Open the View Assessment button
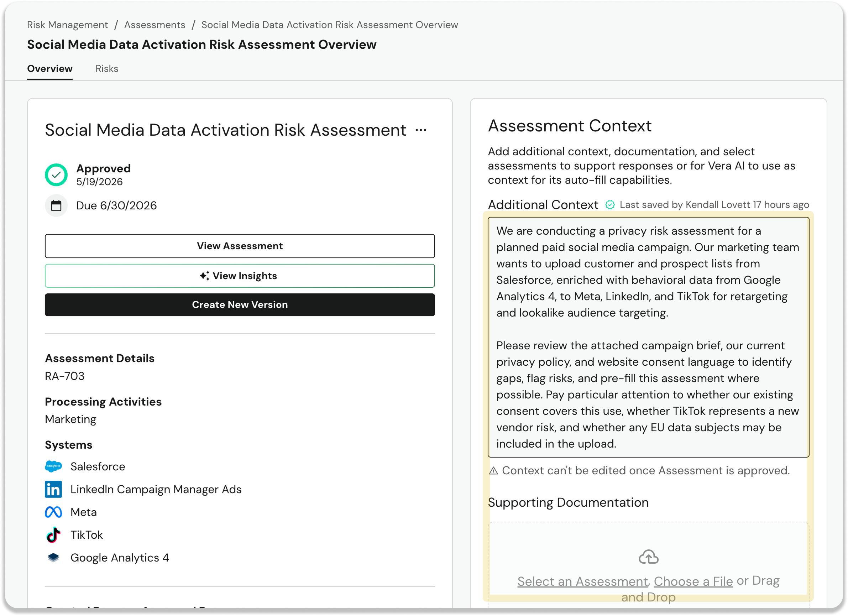 240,246
